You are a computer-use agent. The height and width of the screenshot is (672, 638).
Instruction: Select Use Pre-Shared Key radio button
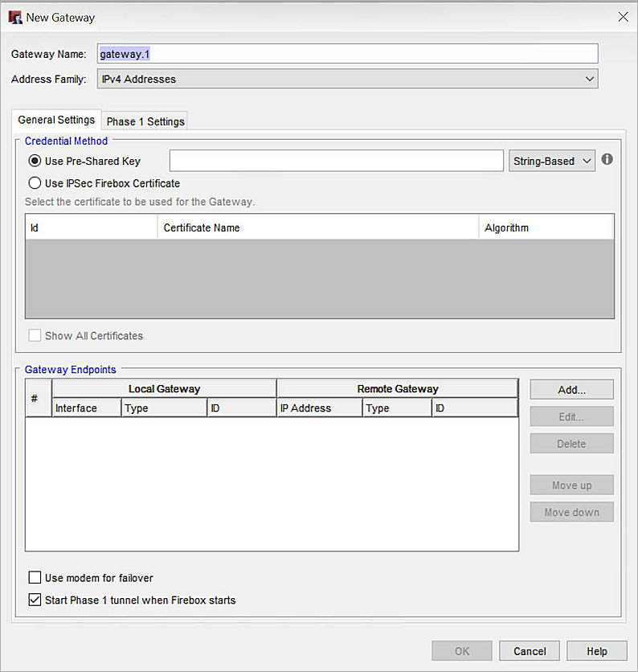click(35, 161)
